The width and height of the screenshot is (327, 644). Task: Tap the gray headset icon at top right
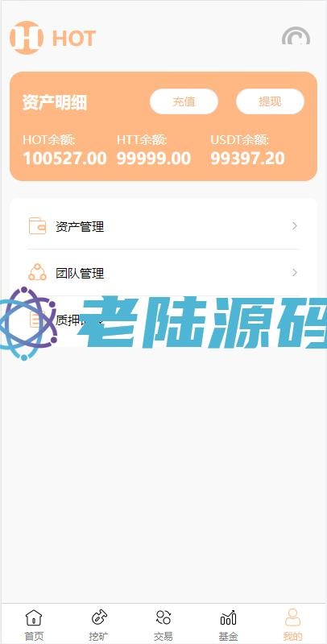(x=296, y=35)
